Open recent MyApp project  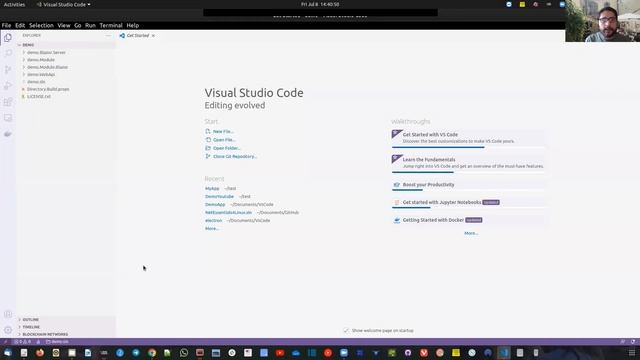(212, 189)
